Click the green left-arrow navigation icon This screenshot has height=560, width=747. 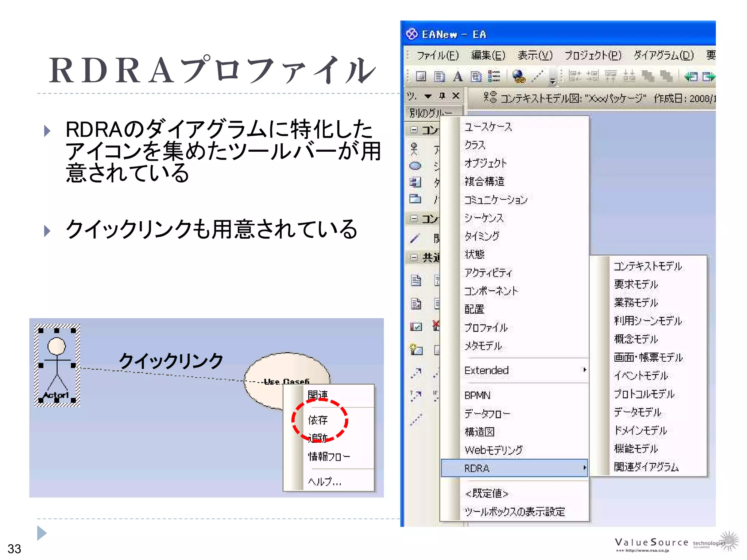[x=691, y=77]
